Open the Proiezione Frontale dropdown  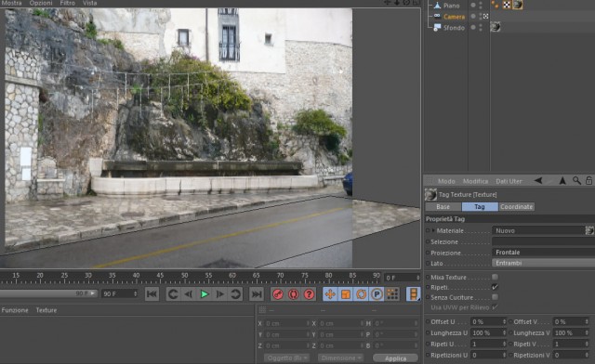[x=543, y=253]
